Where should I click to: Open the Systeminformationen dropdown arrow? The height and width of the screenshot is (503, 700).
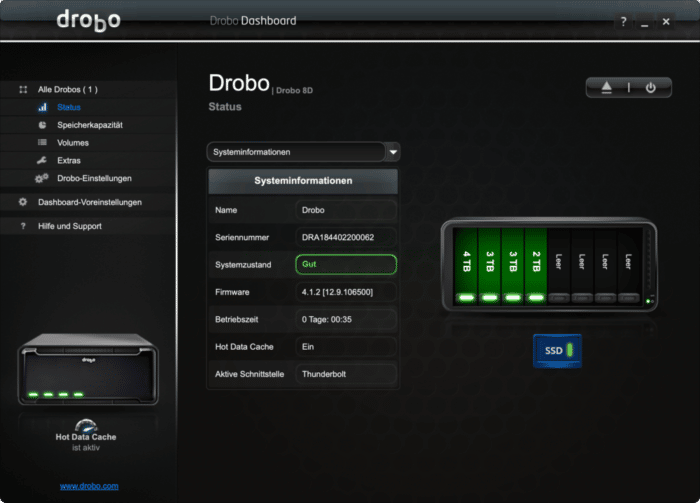pos(393,152)
